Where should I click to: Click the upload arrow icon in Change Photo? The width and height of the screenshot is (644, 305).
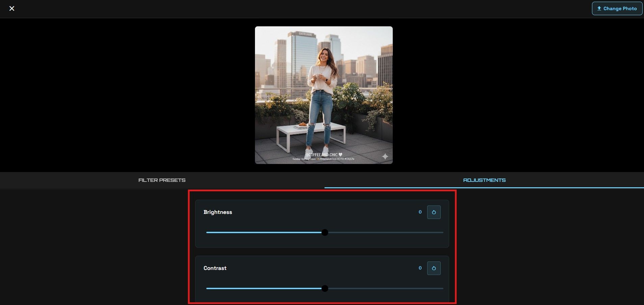[599, 8]
